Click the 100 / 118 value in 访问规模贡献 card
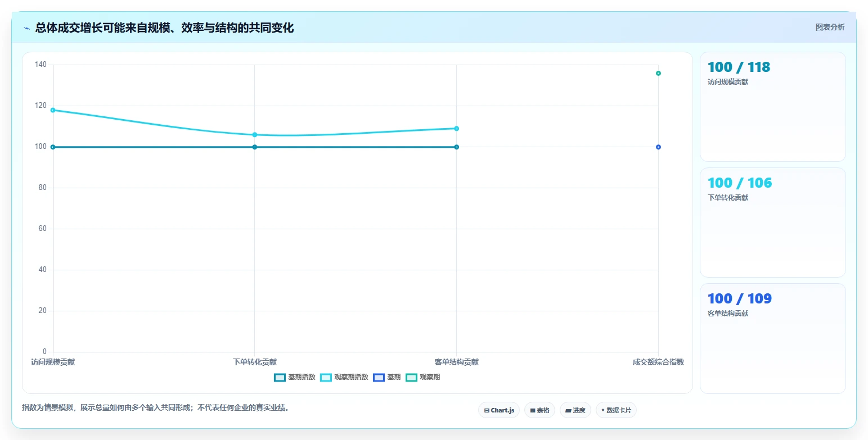 point(739,67)
